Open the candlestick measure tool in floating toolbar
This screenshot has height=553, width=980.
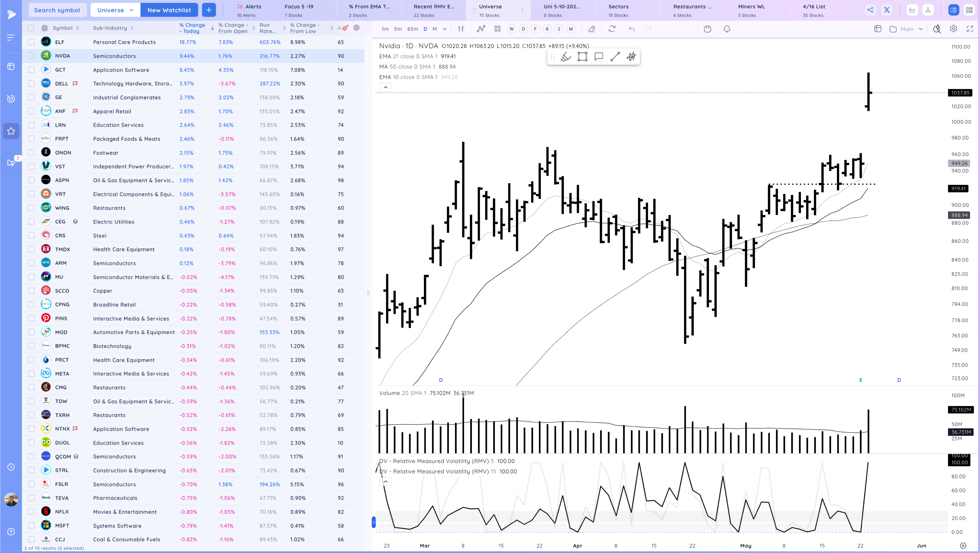point(632,57)
